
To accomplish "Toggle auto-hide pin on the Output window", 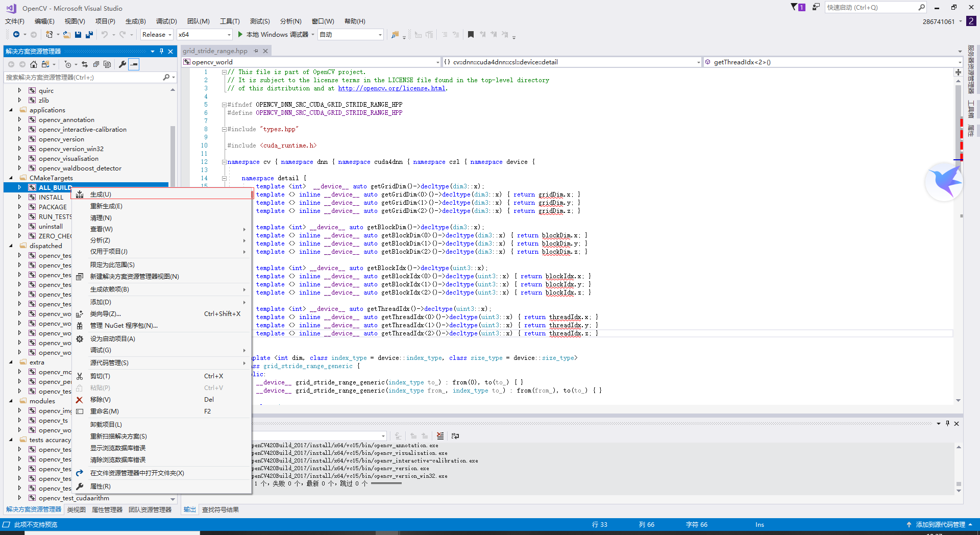I will (947, 423).
